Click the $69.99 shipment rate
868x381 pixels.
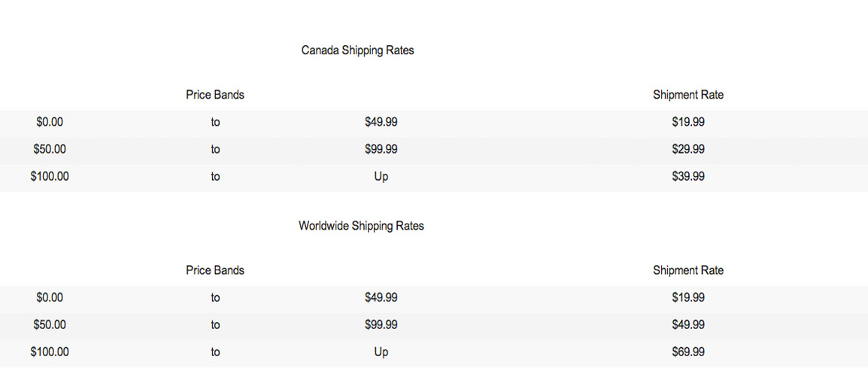tap(687, 352)
